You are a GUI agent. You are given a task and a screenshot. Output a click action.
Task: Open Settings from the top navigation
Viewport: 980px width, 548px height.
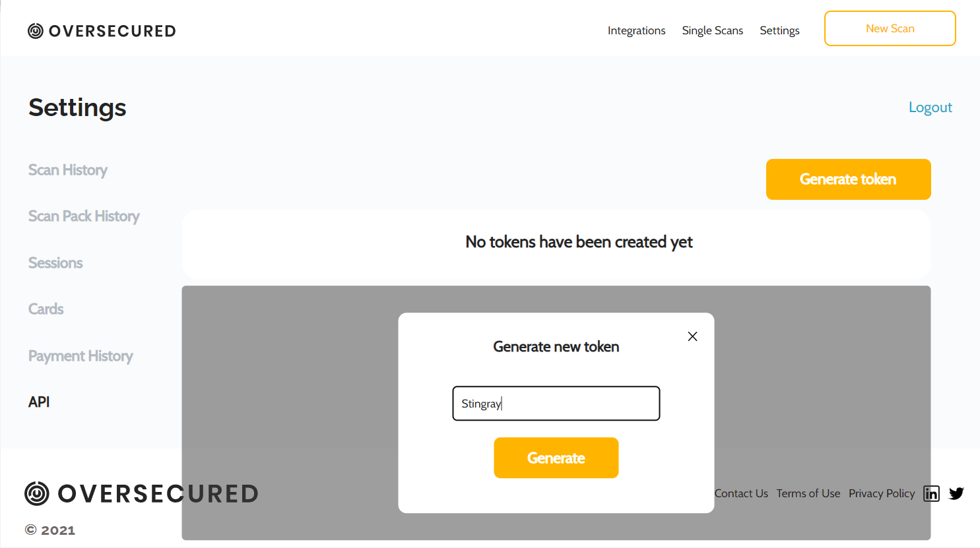point(779,30)
